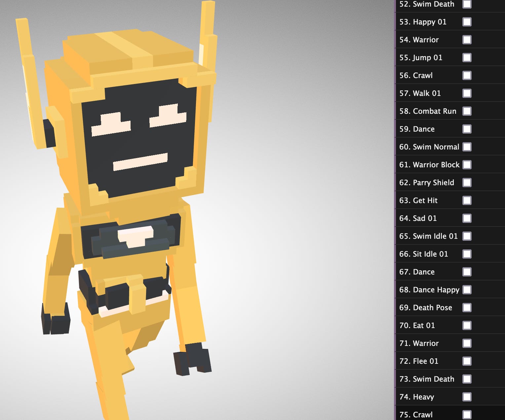Screen dimensions: 505x420
Task: Check the 61. Warrior Block box
Action: click(467, 165)
